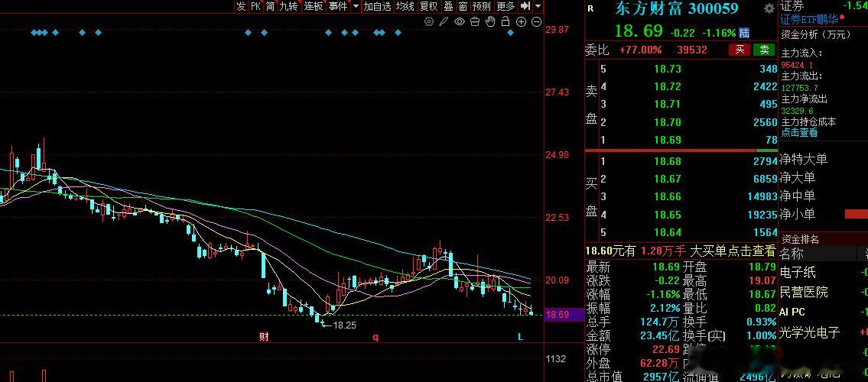Click the green 卖 sell button
The height and width of the screenshot is (382, 868).
point(765,50)
